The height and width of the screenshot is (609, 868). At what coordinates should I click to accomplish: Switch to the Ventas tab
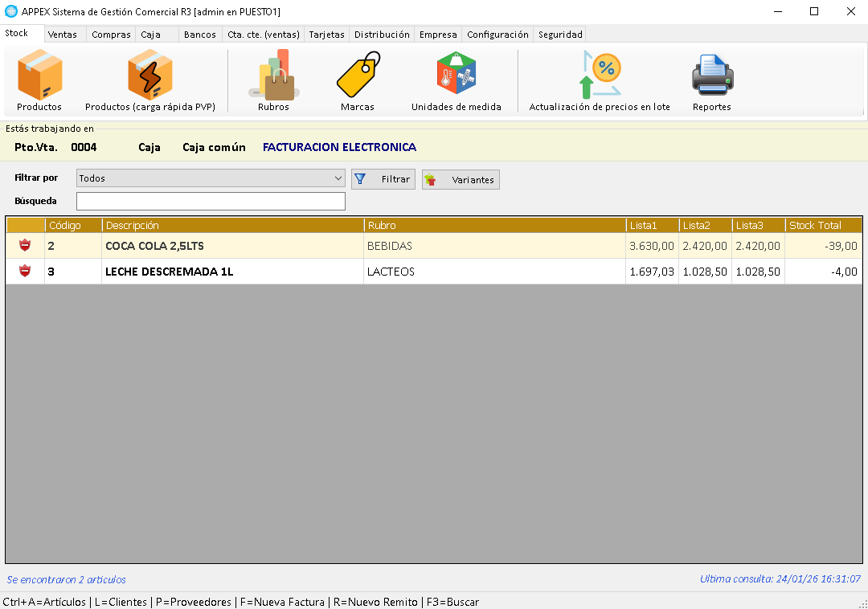pos(63,35)
